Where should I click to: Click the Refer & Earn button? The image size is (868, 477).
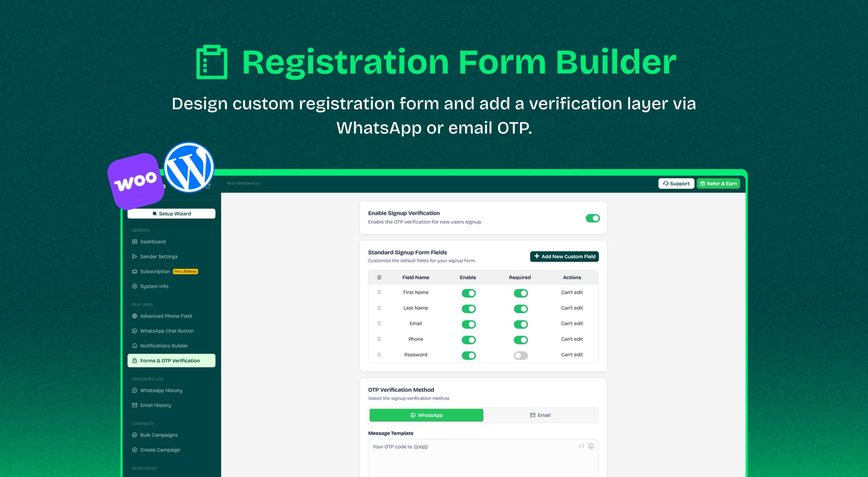(718, 183)
